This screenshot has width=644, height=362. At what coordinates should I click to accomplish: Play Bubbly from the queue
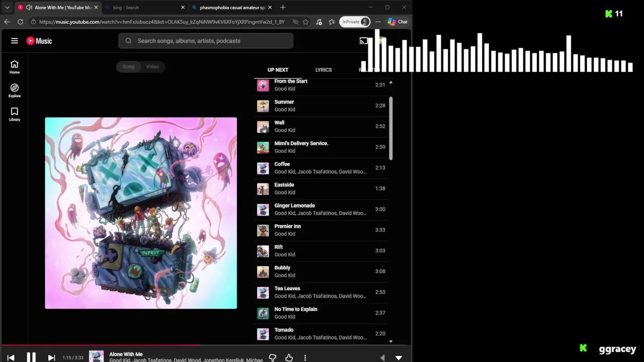[321, 271]
